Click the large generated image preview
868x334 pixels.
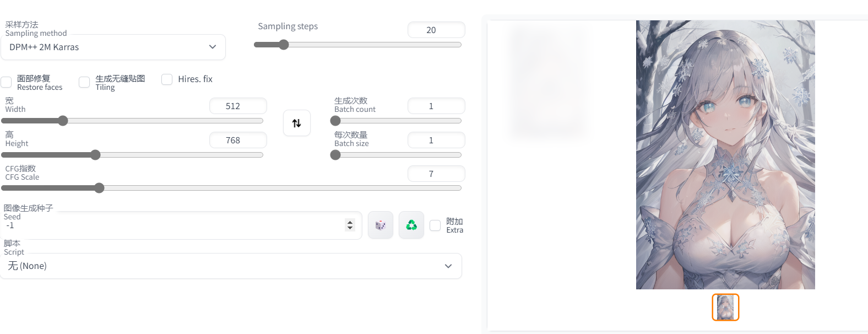point(725,155)
